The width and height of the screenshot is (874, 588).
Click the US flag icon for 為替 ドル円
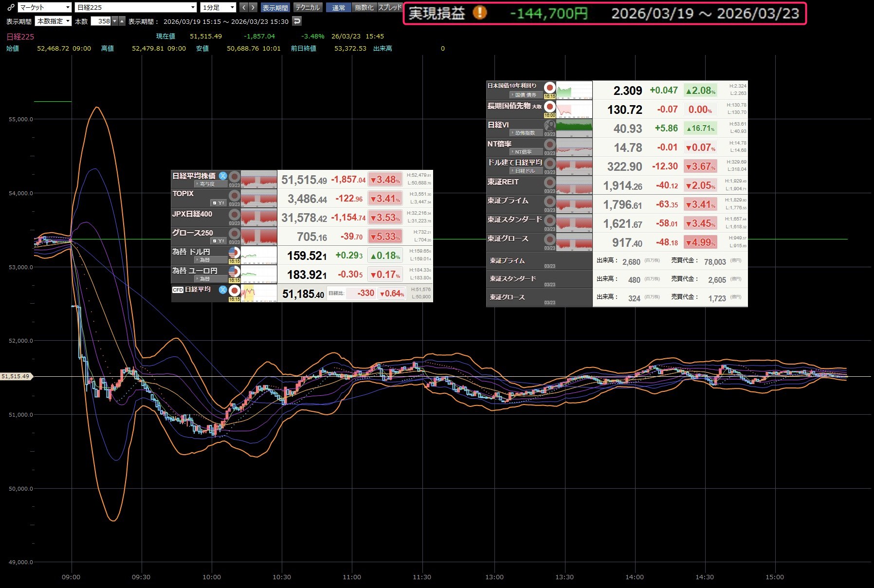pos(234,253)
